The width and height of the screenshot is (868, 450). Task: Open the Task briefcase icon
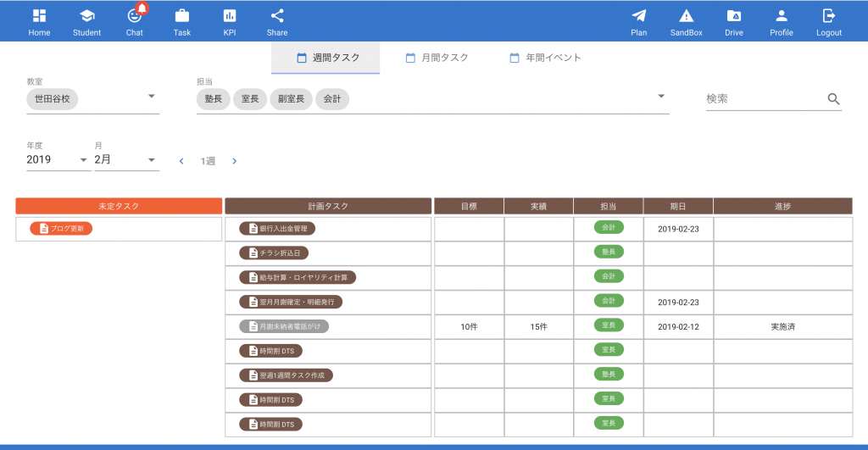coord(182,16)
